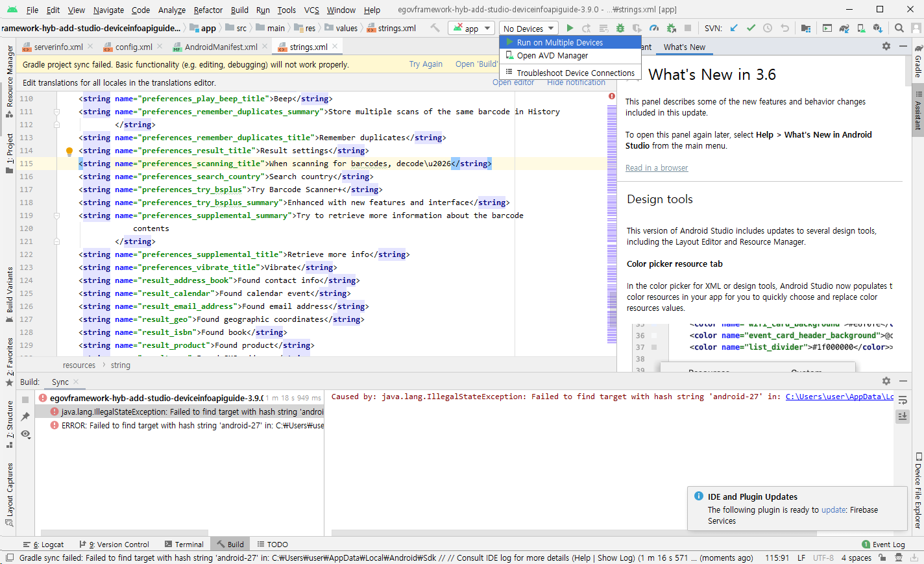Click the green Run app play button

point(570,28)
